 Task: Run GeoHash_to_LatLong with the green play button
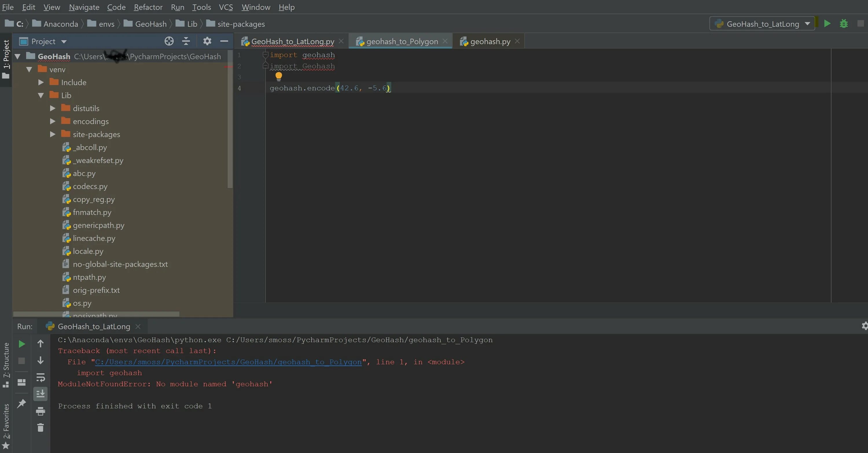(827, 23)
